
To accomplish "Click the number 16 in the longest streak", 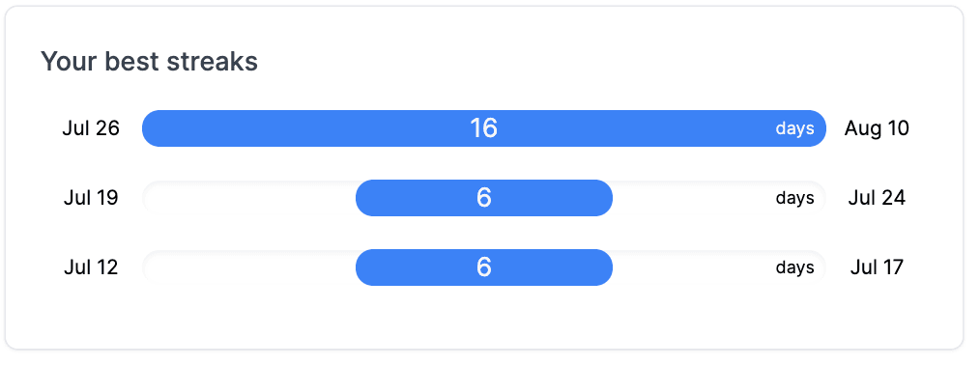I will pos(484,128).
